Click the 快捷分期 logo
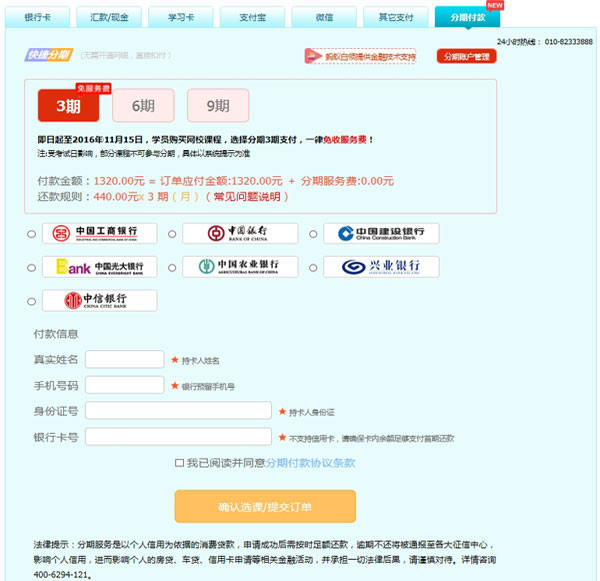 pos(49,55)
